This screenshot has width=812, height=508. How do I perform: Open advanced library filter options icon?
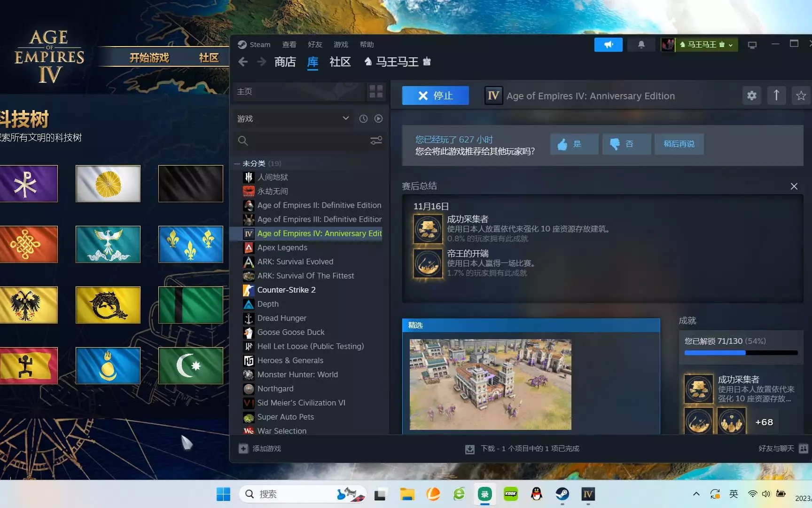376,140
